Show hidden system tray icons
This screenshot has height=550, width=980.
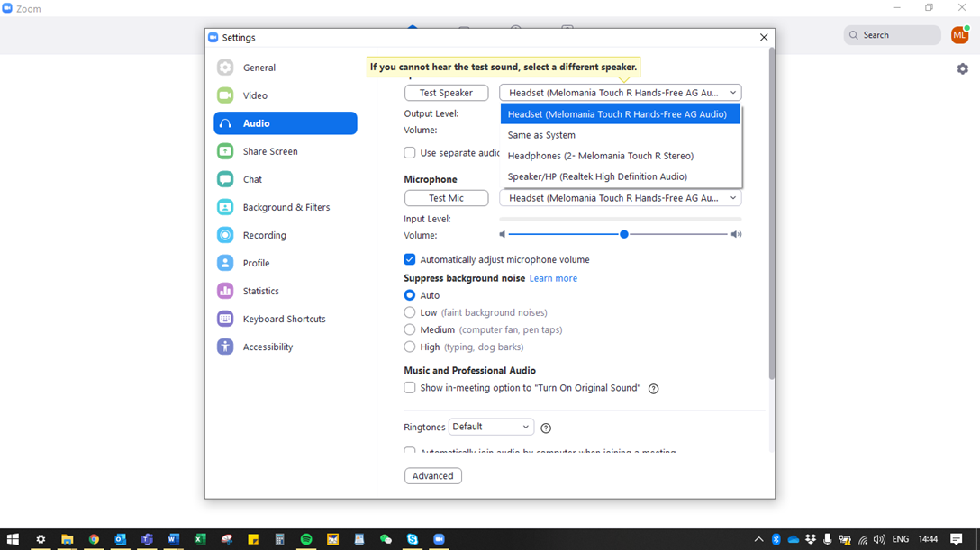point(758,539)
